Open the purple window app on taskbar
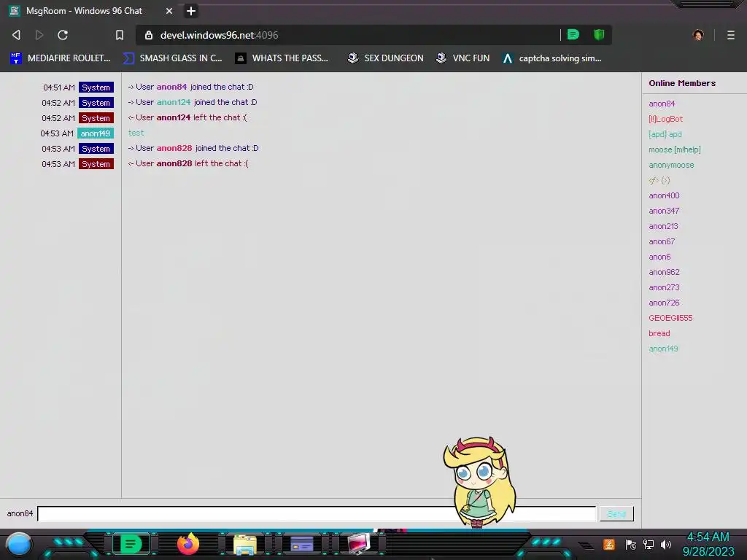The image size is (747, 560). pyautogui.click(x=301, y=544)
